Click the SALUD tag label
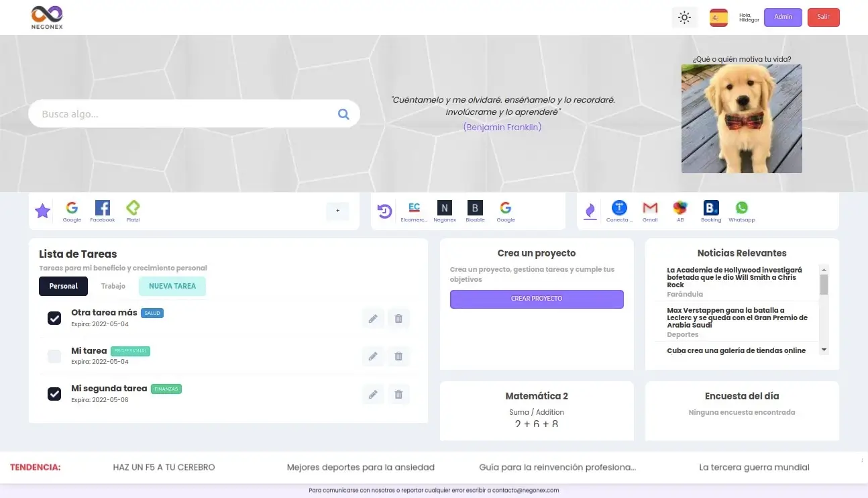 [152, 313]
